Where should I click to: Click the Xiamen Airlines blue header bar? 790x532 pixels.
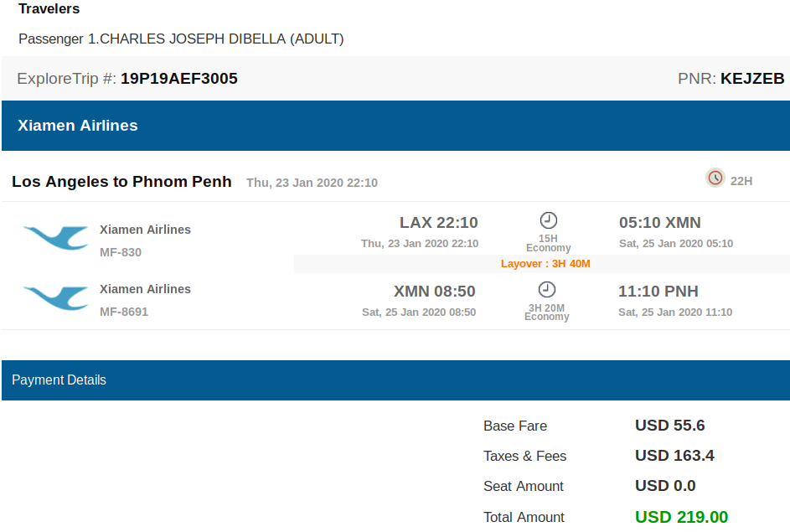(x=395, y=126)
